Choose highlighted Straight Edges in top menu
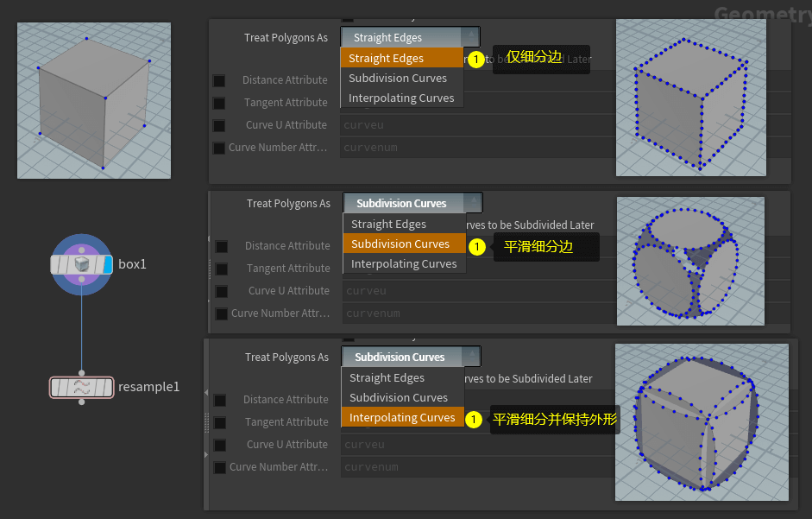This screenshot has height=519, width=812. (402, 58)
